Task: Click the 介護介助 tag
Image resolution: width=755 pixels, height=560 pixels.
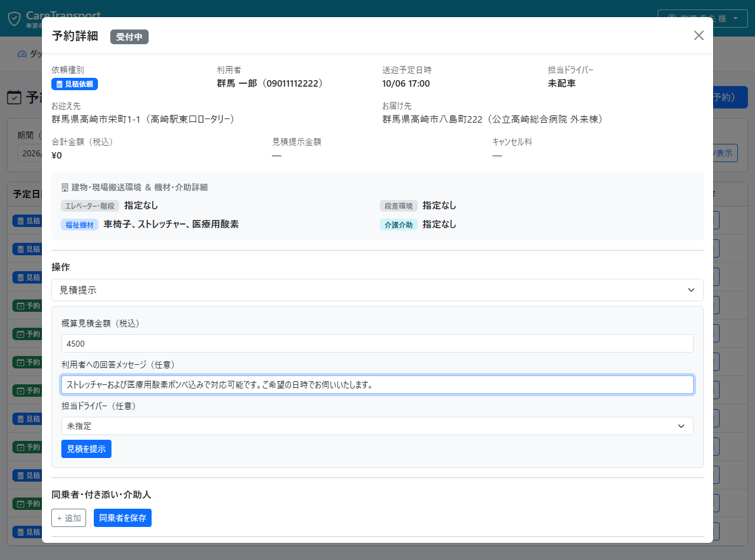Action: (399, 225)
